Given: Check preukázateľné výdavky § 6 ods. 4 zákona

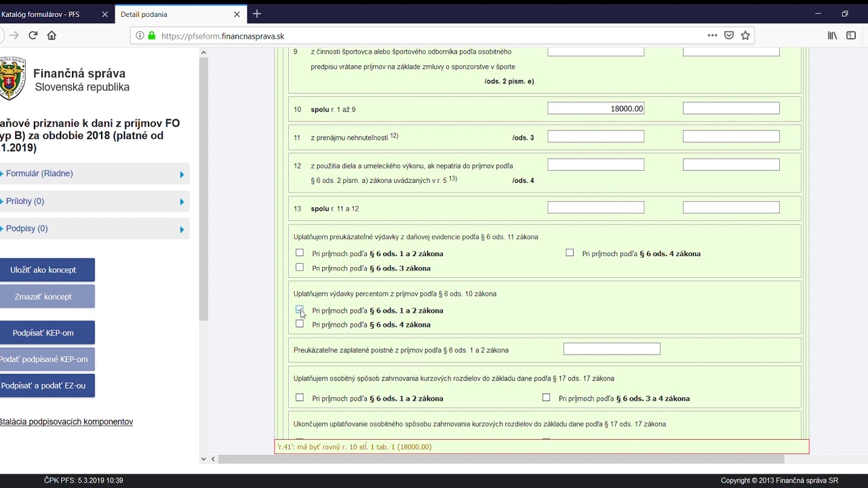Looking at the screenshot, I should point(570,253).
